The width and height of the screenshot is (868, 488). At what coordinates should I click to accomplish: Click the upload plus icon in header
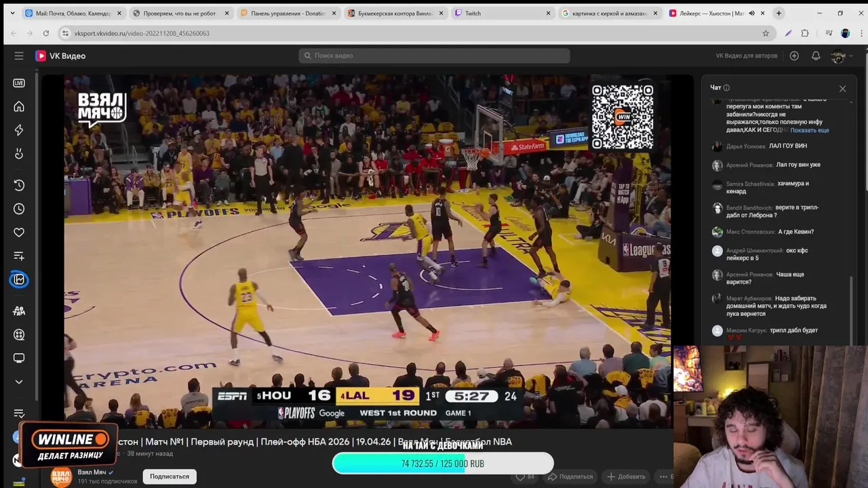click(x=794, y=56)
